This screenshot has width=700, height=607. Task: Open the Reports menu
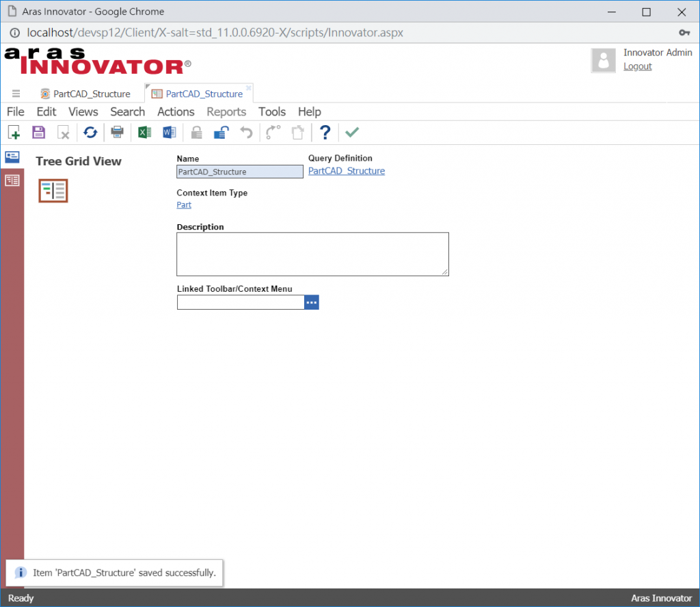tap(226, 111)
